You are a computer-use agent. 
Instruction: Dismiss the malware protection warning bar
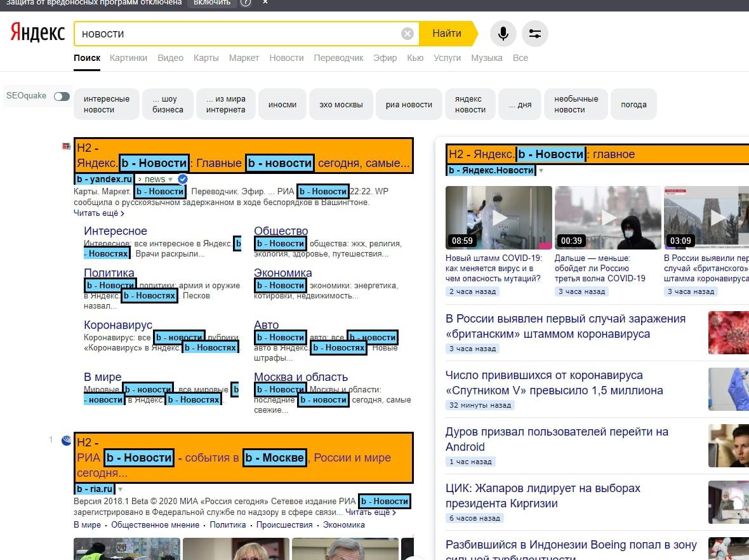(265, 3)
